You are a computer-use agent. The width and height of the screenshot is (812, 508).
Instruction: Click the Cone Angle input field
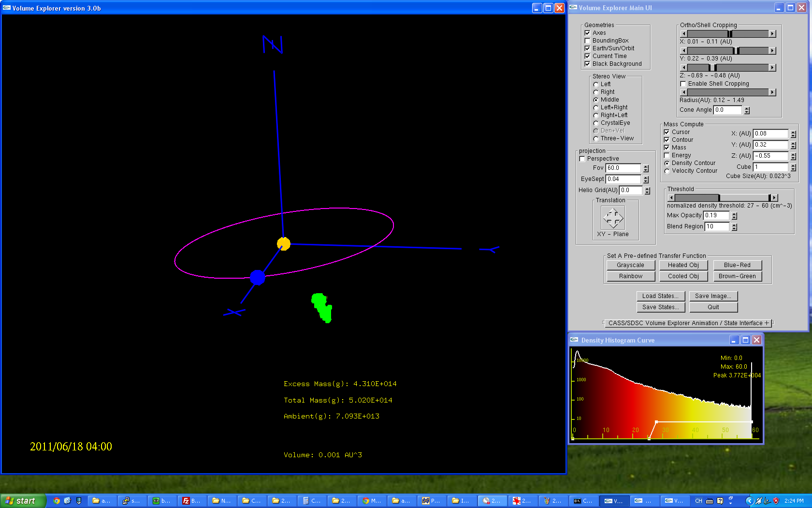[727, 110]
